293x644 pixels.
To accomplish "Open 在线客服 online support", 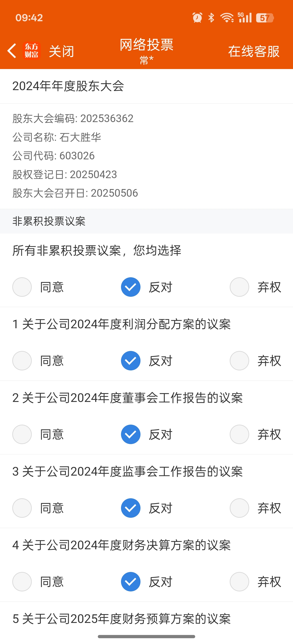I will click(254, 51).
